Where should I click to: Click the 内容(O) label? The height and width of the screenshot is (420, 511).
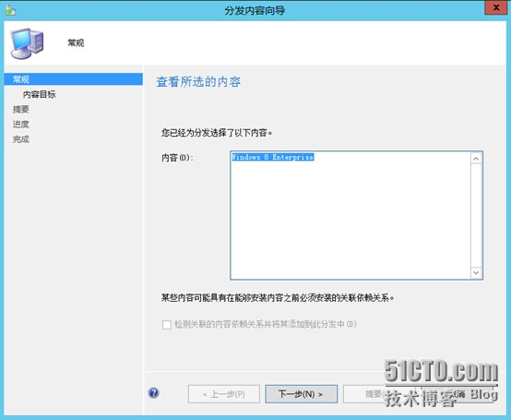pyautogui.click(x=178, y=158)
